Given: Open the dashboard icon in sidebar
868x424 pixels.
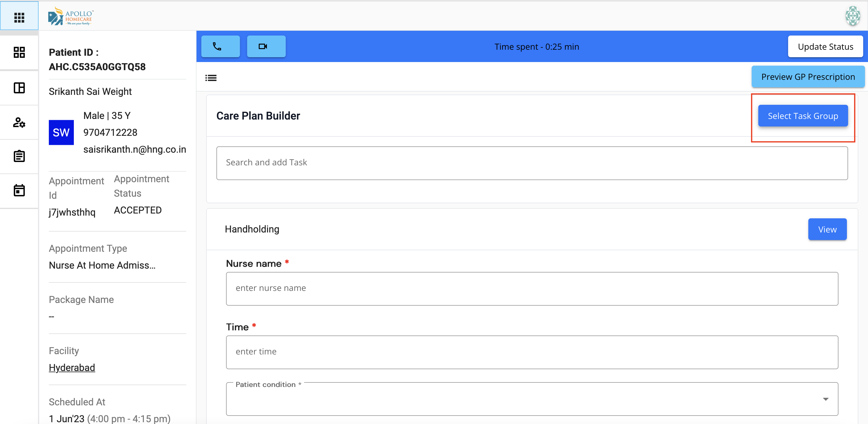Looking at the screenshot, I should pyautogui.click(x=19, y=52).
